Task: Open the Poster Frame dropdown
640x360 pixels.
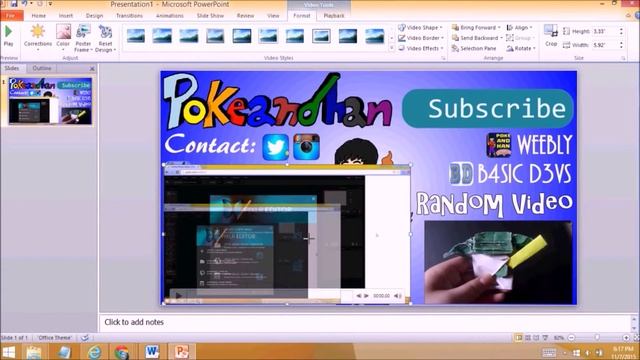Action: tap(83, 38)
